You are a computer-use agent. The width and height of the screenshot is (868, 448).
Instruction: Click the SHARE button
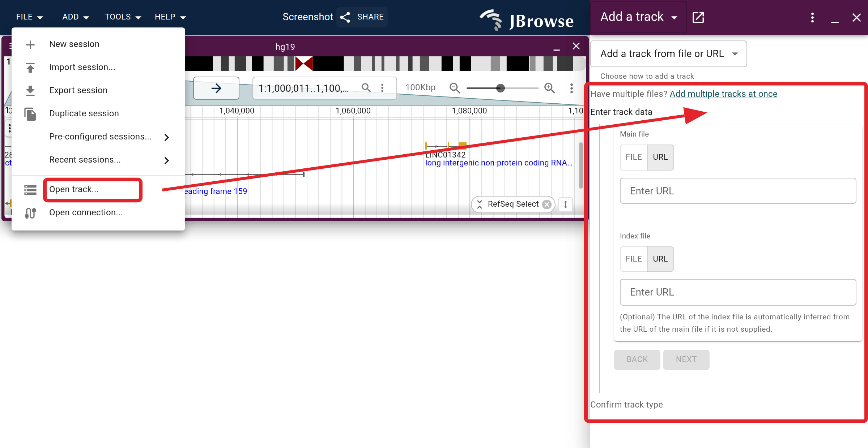(362, 17)
